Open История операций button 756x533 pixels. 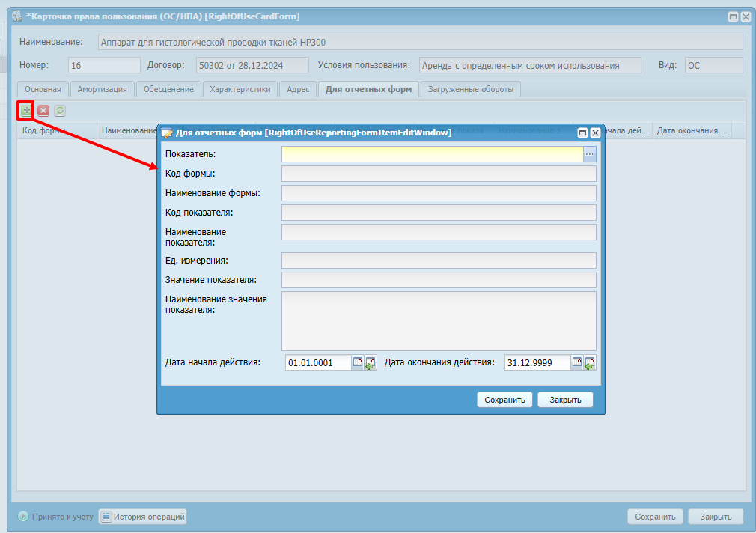pos(142,517)
